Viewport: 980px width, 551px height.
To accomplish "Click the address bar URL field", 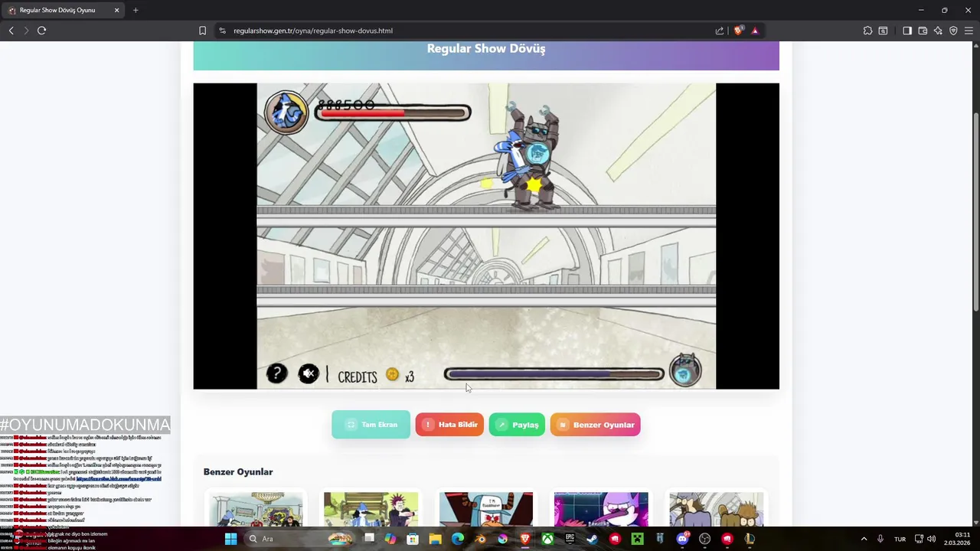I will pyautogui.click(x=467, y=31).
